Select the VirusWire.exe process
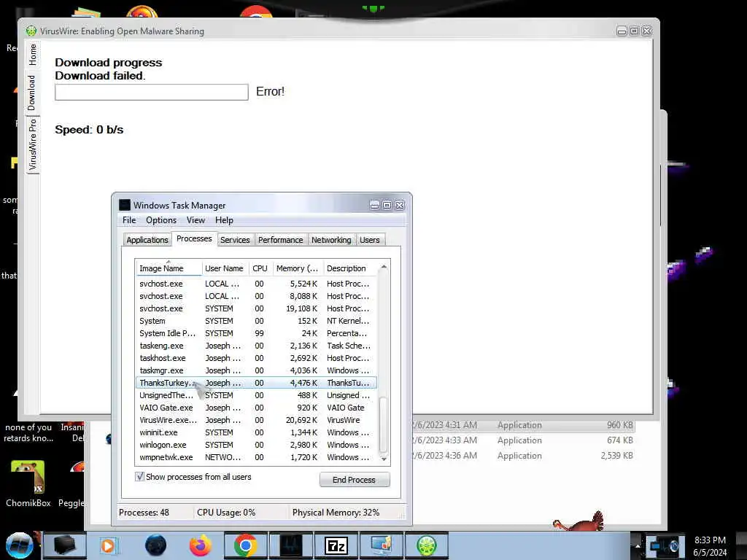Image resolution: width=747 pixels, height=560 pixels. click(x=256, y=420)
